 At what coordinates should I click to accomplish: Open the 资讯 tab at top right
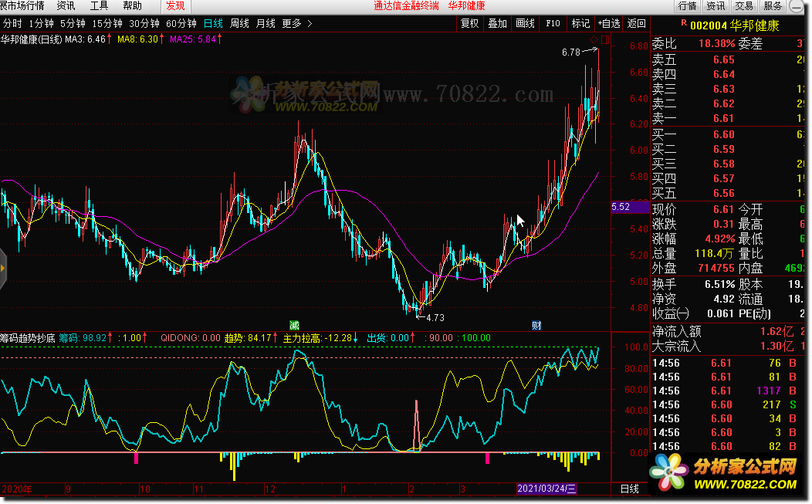click(716, 6)
